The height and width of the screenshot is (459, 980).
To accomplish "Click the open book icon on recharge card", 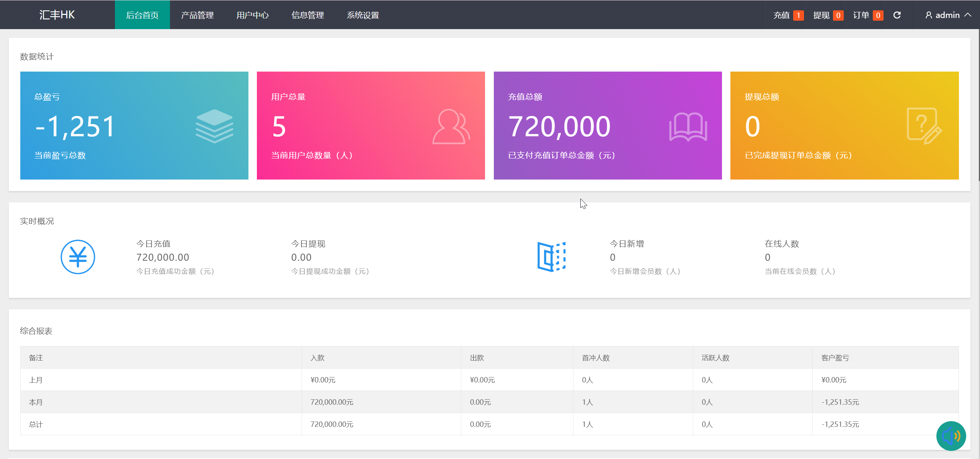I will 688,127.
